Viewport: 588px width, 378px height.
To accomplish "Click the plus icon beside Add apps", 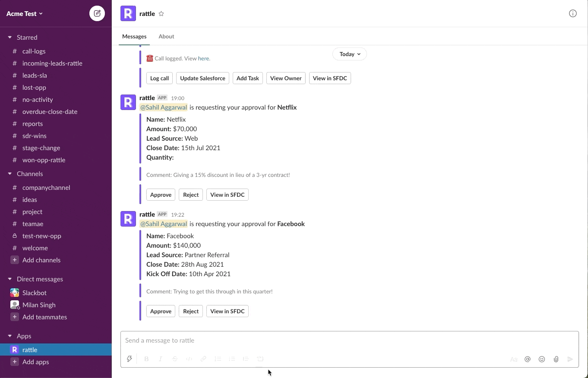I will [15, 362].
